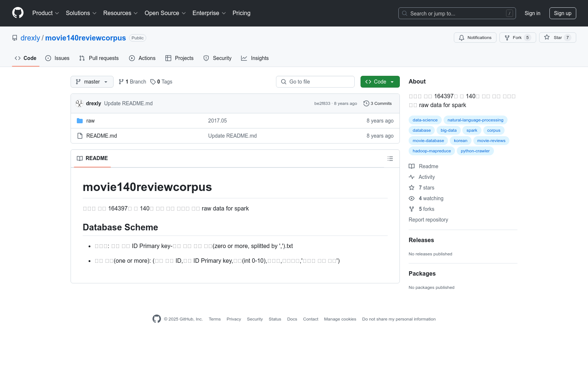Open commit hash be2f833
The image size is (588, 368).
pos(322,103)
